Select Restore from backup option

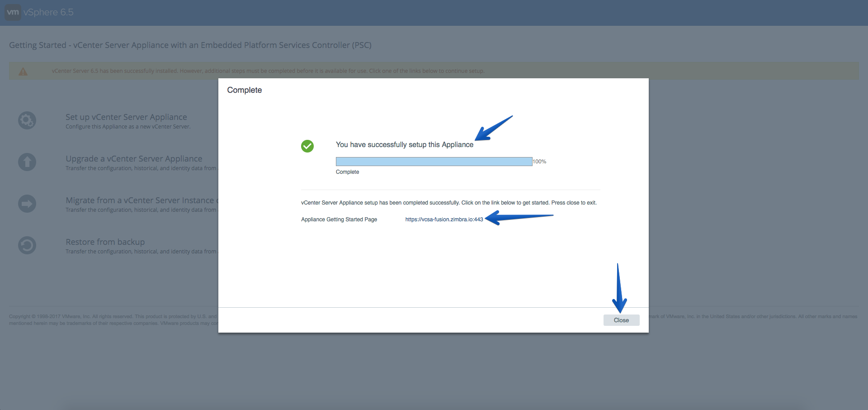pos(105,242)
